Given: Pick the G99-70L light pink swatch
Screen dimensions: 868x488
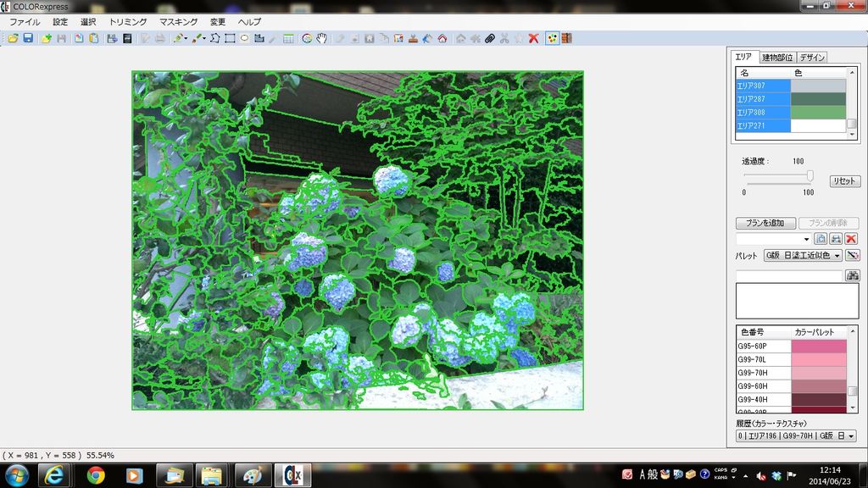Looking at the screenshot, I should (x=819, y=359).
